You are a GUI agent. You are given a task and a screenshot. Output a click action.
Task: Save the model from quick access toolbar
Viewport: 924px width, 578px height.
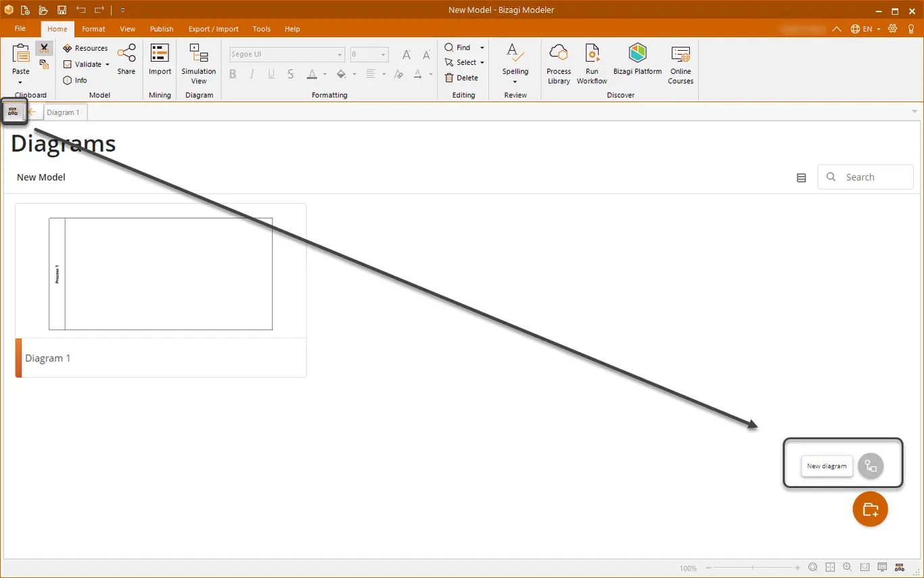[62, 10]
